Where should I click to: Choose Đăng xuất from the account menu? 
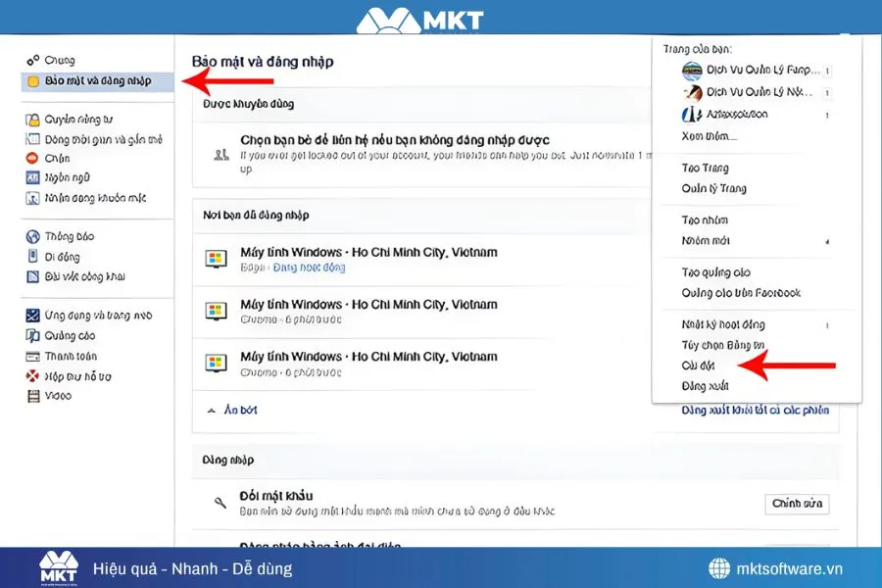(x=707, y=386)
